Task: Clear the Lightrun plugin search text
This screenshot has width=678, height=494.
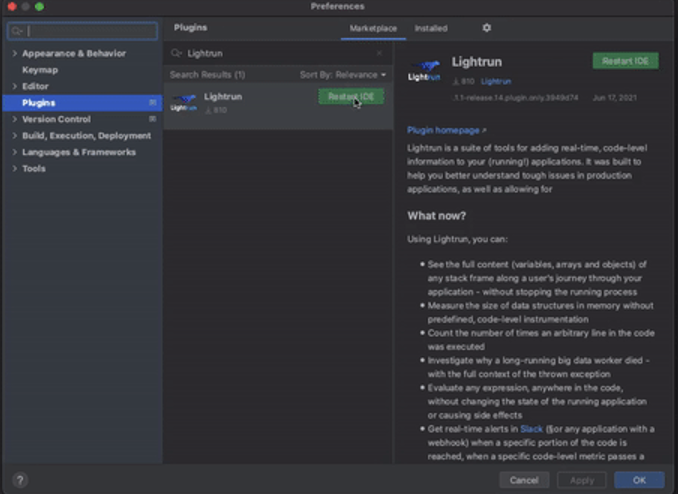Action: tap(379, 53)
